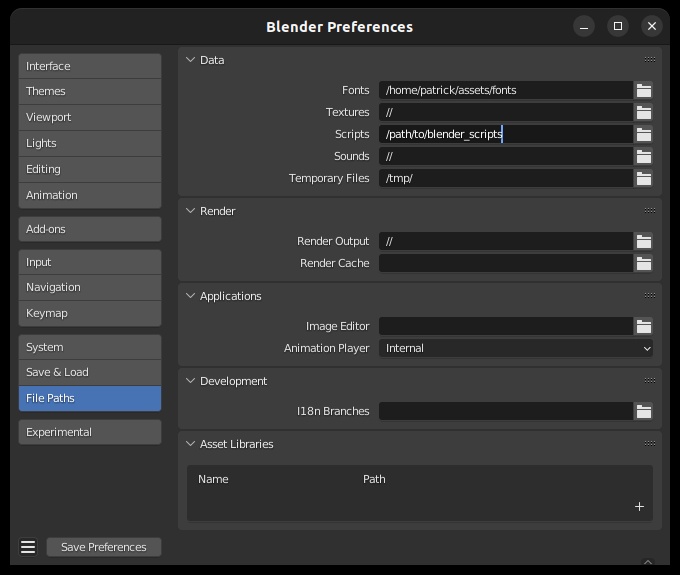Close the Blender Preferences window
Image resolution: width=680 pixels, height=575 pixels.
click(x=651, y=26)
